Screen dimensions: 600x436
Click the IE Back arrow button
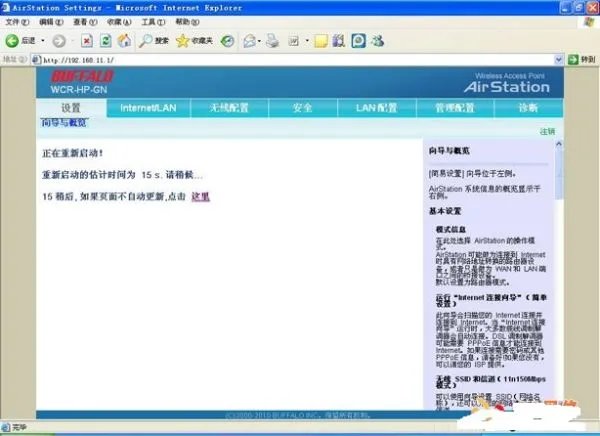click(x=12, y=41)
